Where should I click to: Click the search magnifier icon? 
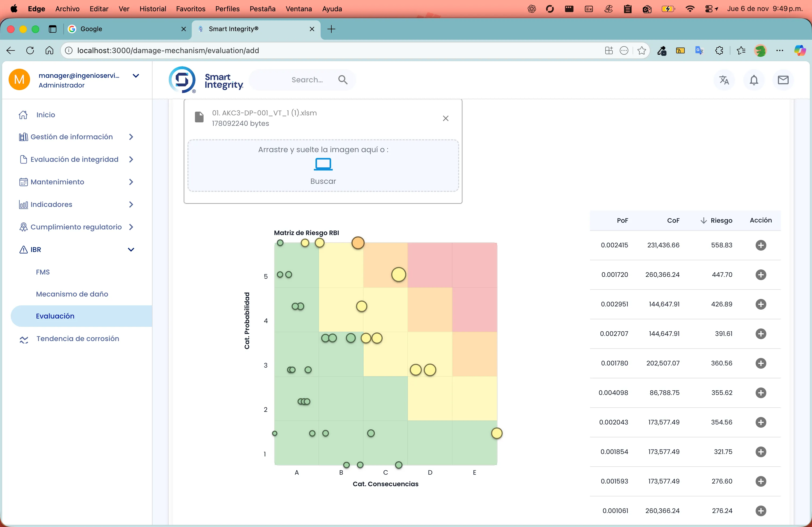[343, 80]
